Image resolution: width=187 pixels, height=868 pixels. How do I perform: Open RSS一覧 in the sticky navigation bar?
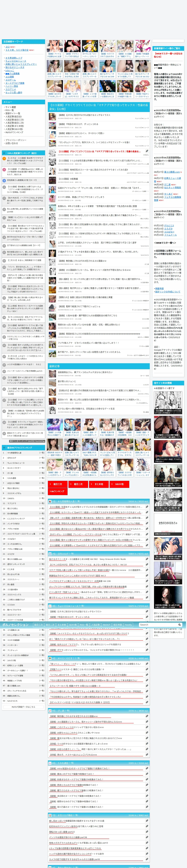pos(84,625)
